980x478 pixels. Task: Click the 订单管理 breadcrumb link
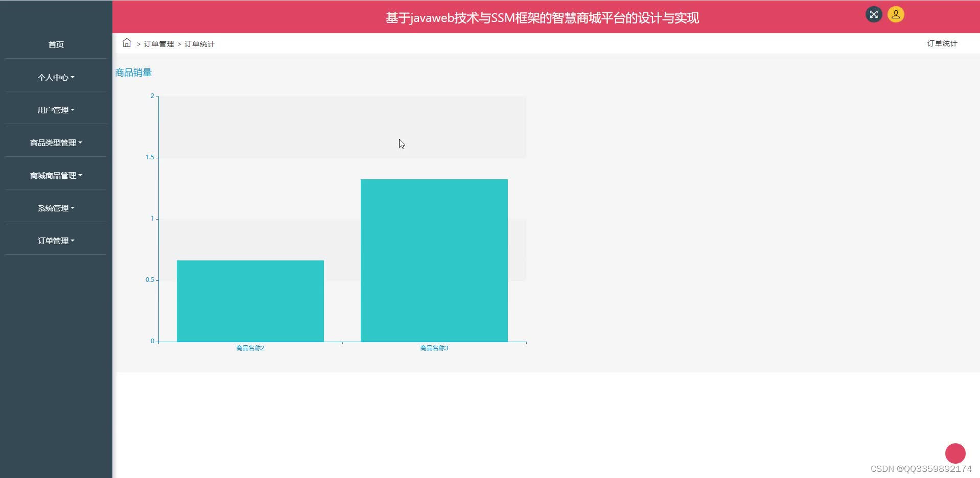click(x=159, y=44)
